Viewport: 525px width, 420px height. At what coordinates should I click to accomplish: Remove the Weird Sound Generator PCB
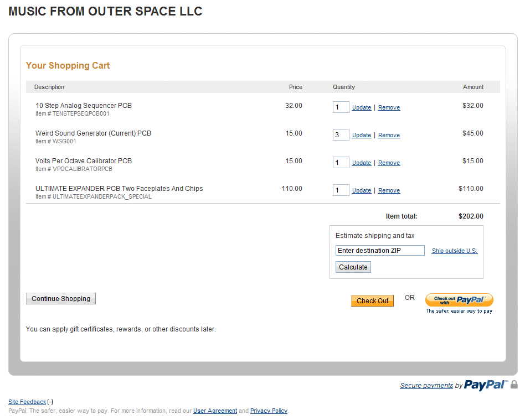(x=389, y=136)
